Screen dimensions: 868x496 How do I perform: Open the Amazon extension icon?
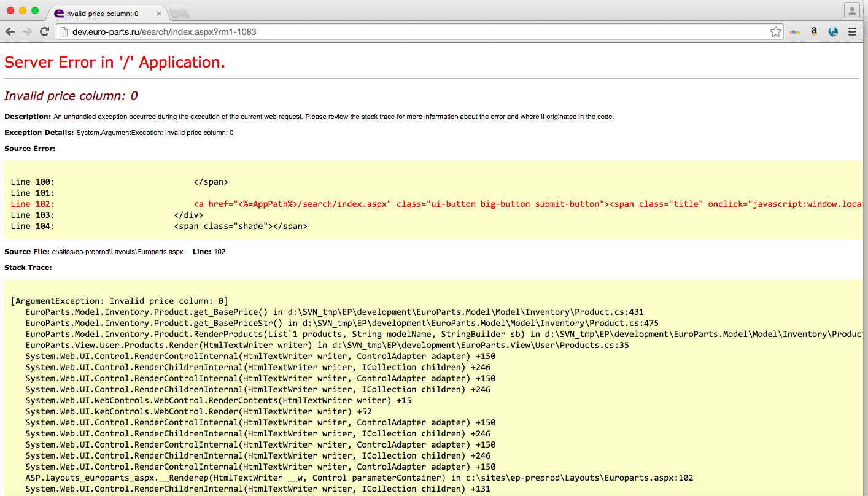pyautogui.click(x=814, y=32)
